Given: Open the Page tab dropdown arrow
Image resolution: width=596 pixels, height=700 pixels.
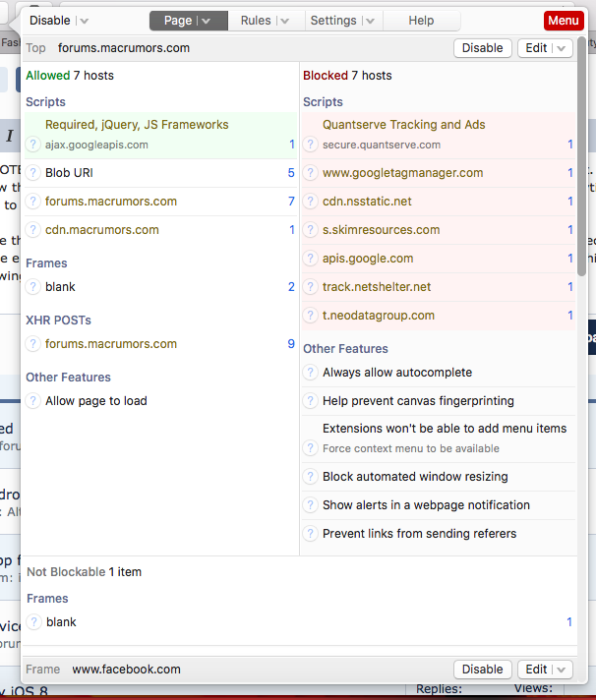Looking at the screenshot, I should pos(206,21).
